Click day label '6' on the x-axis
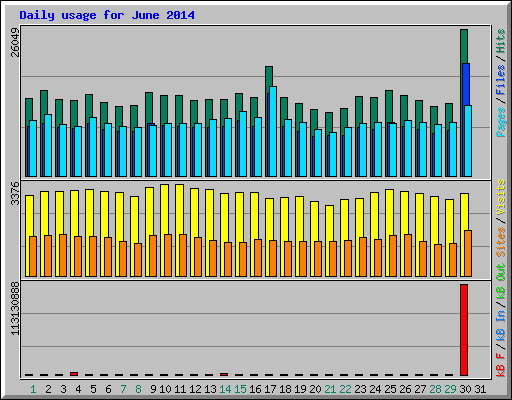 tap(108, 389)
